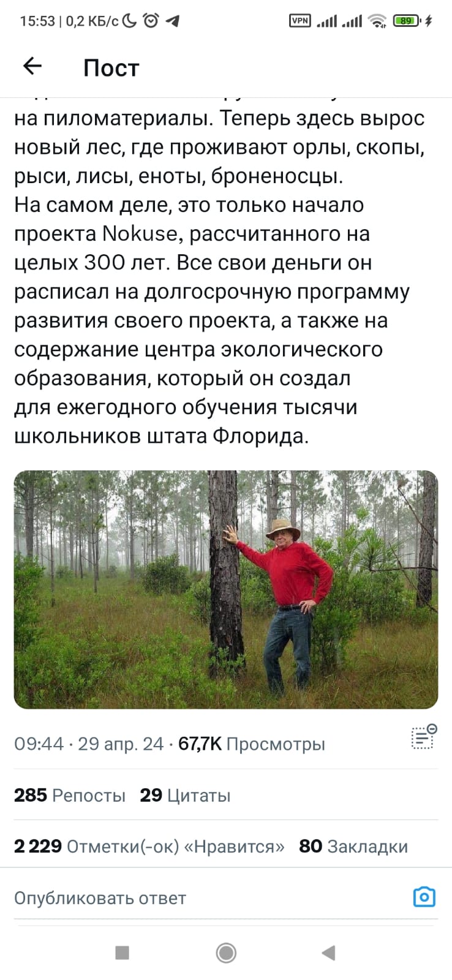Tap the camera icon in reply bar

[x=424, y=897]
